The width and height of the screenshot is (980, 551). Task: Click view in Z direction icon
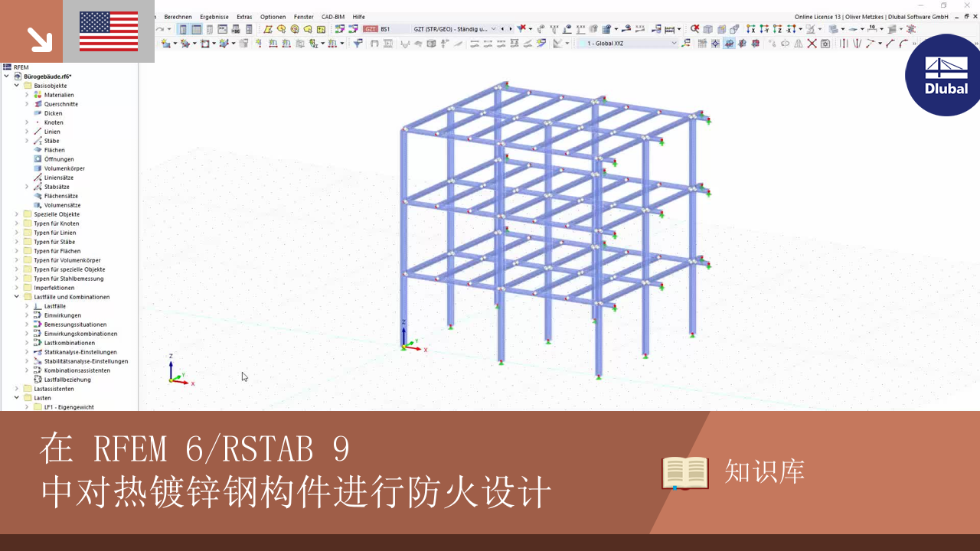pos(777,29)
